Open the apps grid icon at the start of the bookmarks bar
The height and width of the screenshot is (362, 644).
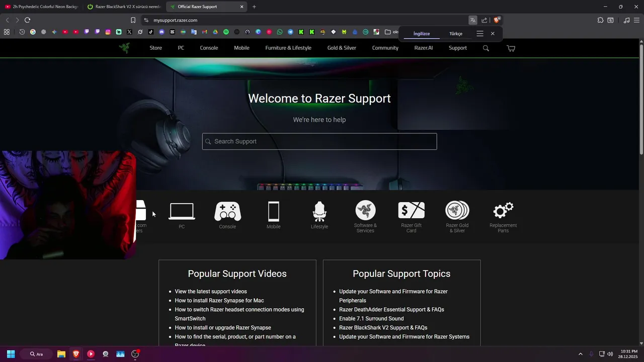(7, 32)
